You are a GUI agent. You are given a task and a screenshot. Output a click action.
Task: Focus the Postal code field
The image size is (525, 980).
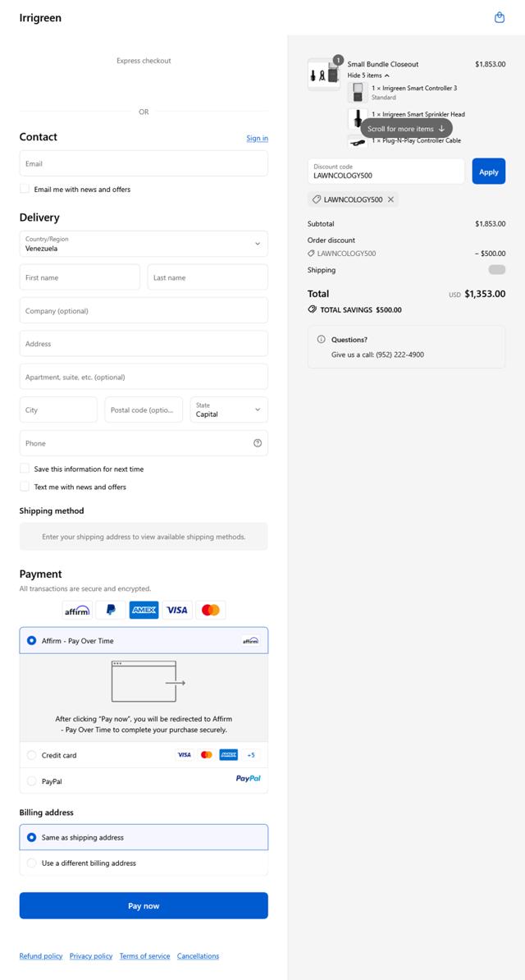click(x=144, y=410)
